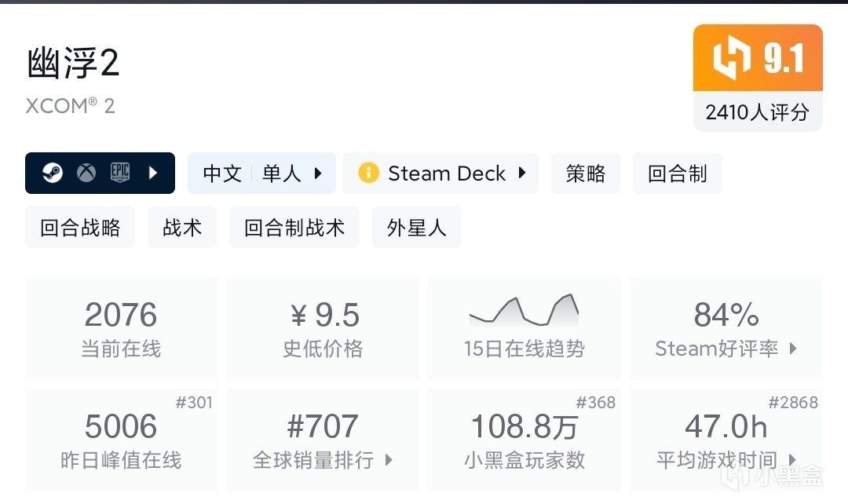Click the 2410人评分 rating count

(757, 112)
